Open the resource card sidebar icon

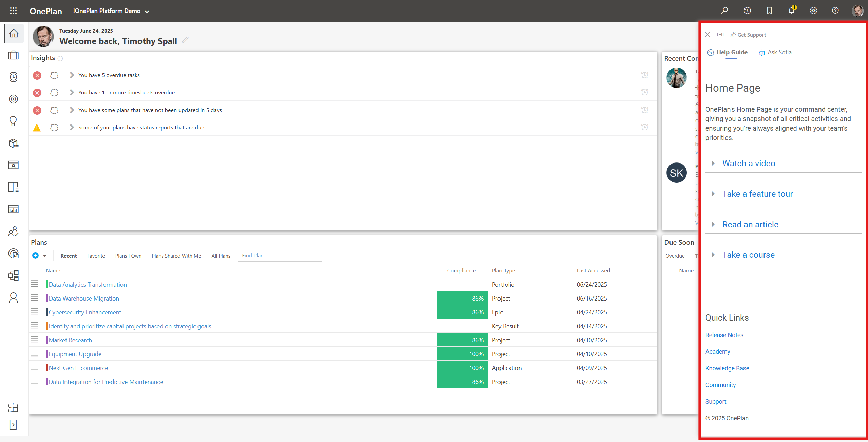pyautogui.click(x=14, y=165)
